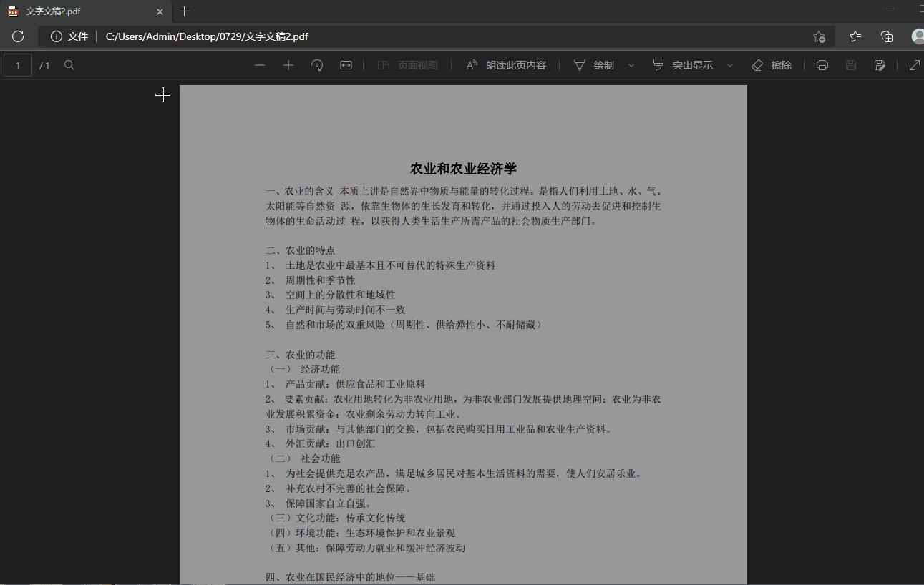
Task: Open the Highlight color options dropdown
Action: (x=729, y=64)
